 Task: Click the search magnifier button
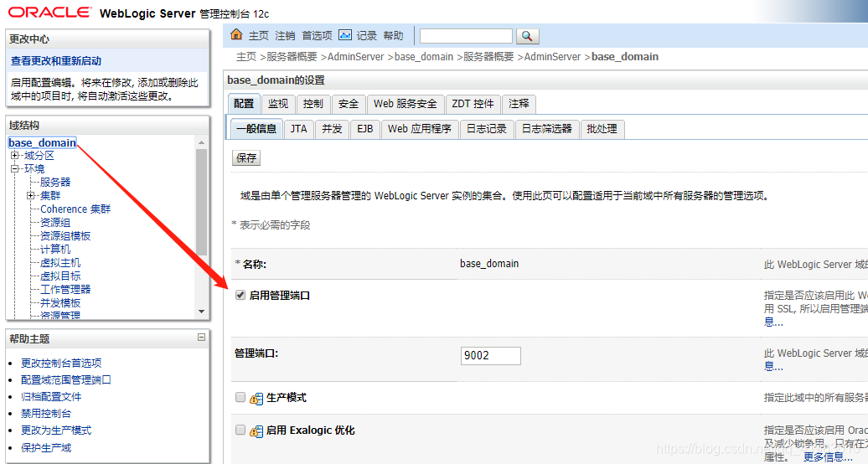(527, 36)
